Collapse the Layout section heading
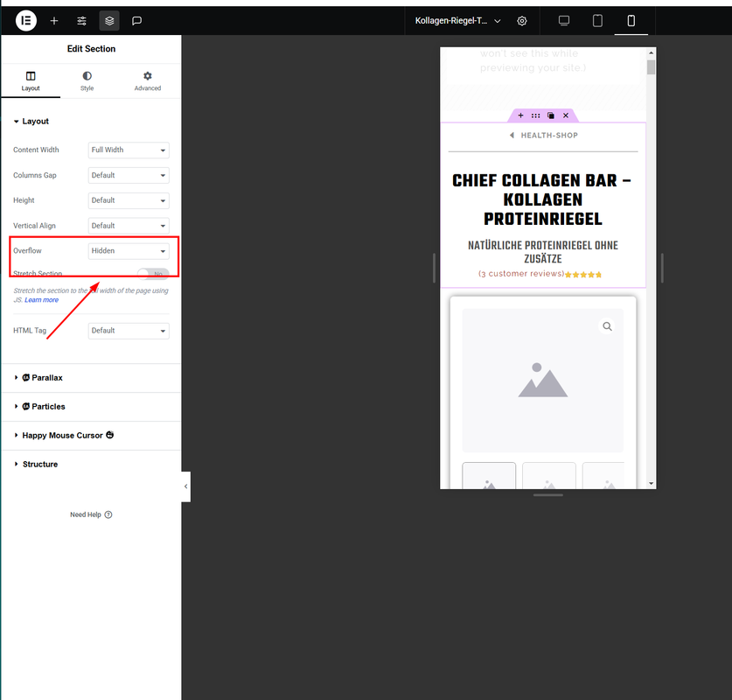732x700 pixels. coord(31,121)
